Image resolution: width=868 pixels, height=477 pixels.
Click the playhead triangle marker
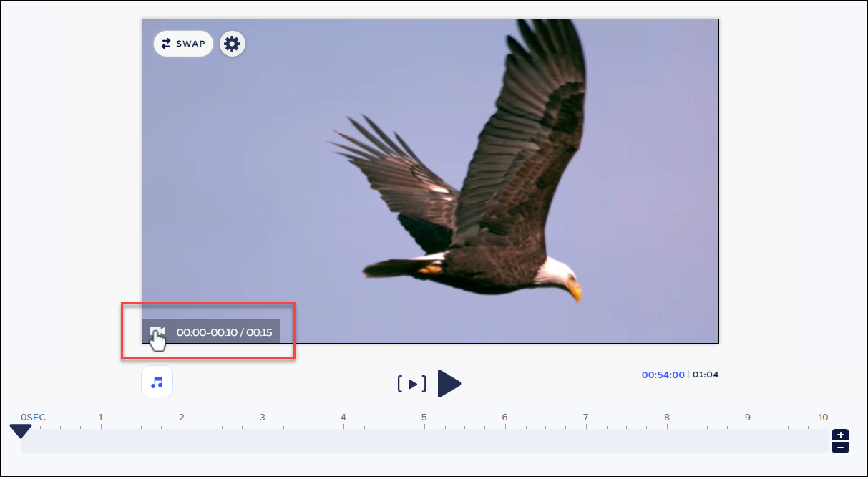tap(21, 431)
